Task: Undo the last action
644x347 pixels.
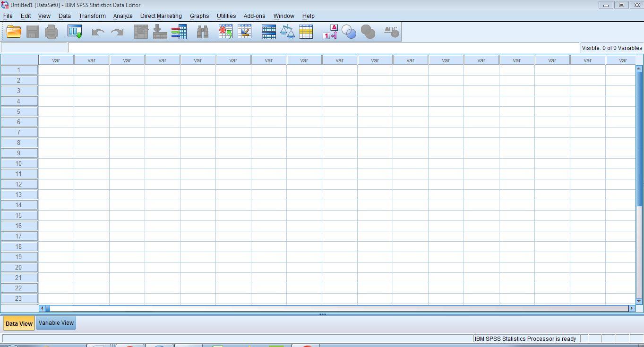Action: click(x=98, y=31)
